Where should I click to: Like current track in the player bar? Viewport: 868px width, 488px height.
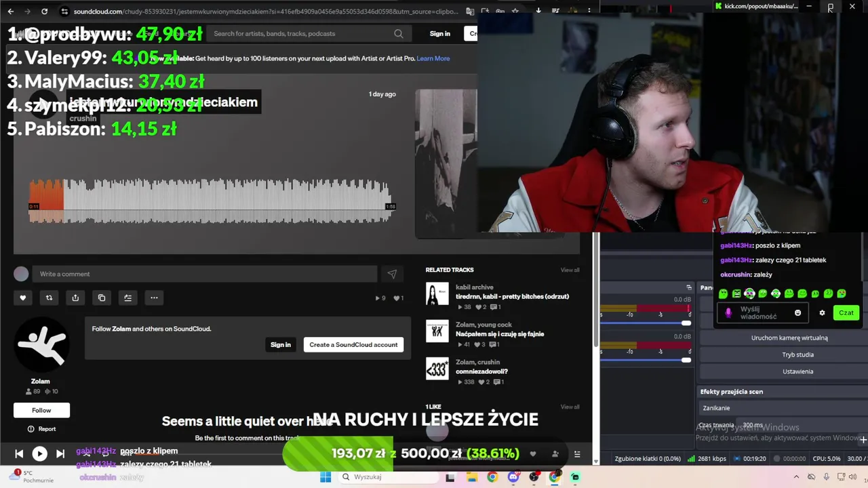tap(533, 454)
